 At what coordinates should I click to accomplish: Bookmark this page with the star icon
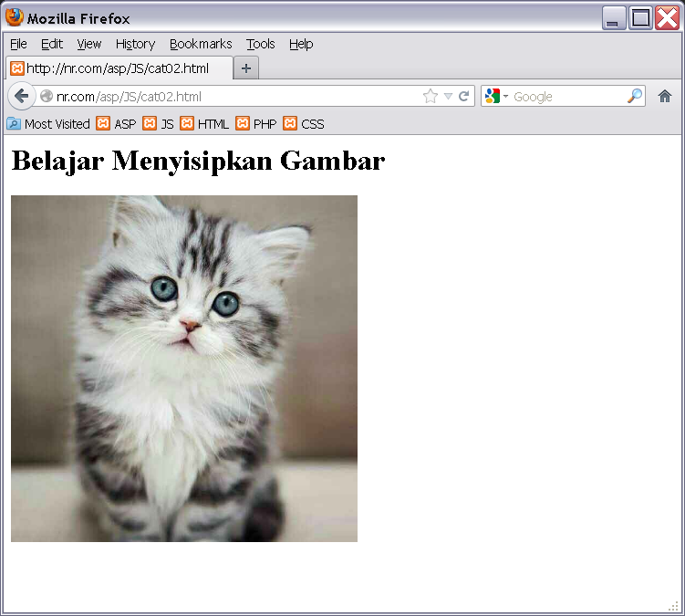click(431, 96)
